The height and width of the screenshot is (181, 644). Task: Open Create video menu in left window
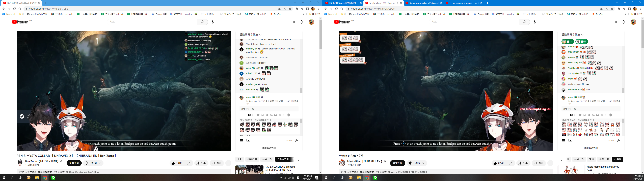coord(294,22)
